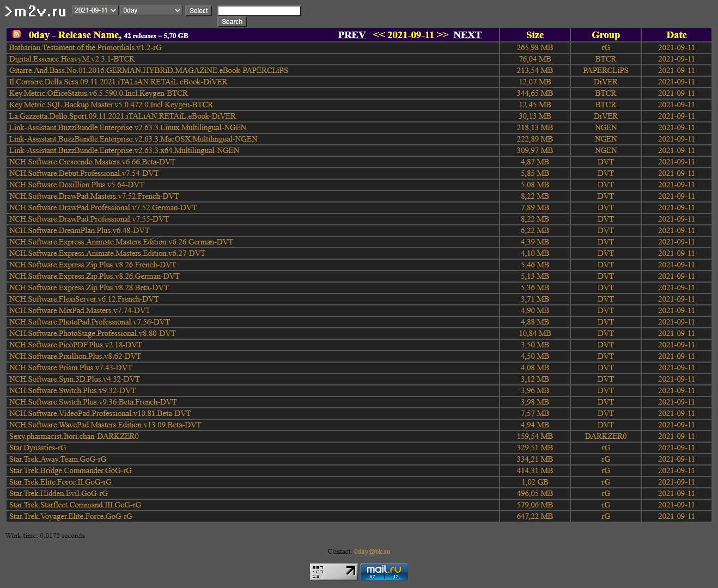Open NCH MixPad.Masters.v7.74 release

click(80, 310)
